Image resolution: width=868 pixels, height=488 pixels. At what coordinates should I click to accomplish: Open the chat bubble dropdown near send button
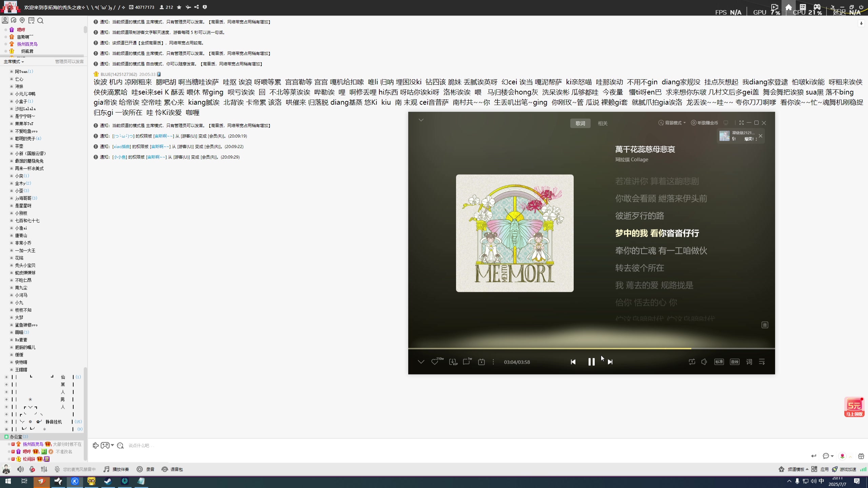pyautogui.click(x=828, y=456)
